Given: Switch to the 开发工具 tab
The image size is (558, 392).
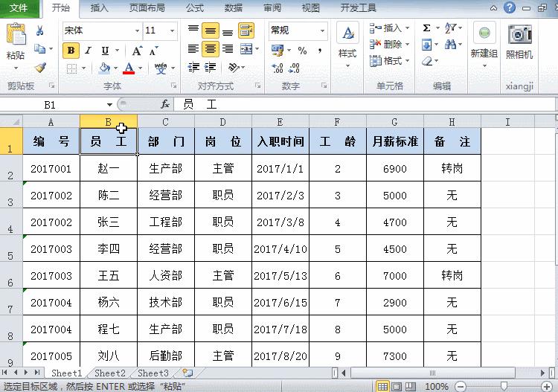Looking at the screenshot, I should (x=358, y=8).
